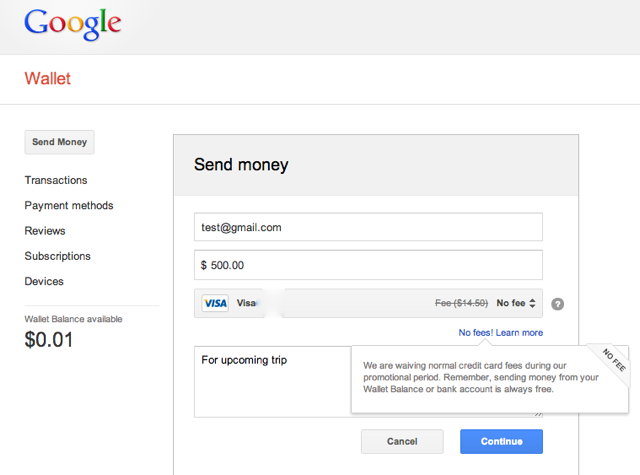Open Payment methods in the sidebar
Screen dimensions: 640x475
[x=69, y=205]
